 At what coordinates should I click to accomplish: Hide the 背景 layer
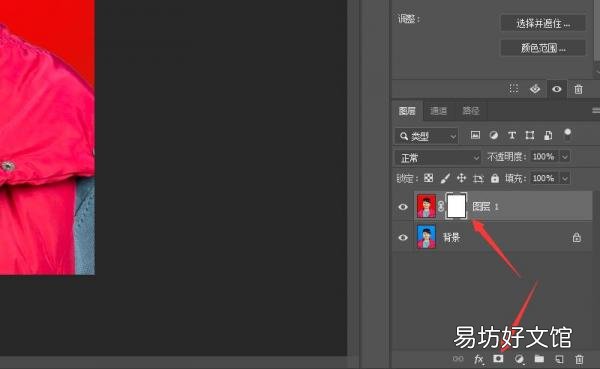click(x=403, y=238)
